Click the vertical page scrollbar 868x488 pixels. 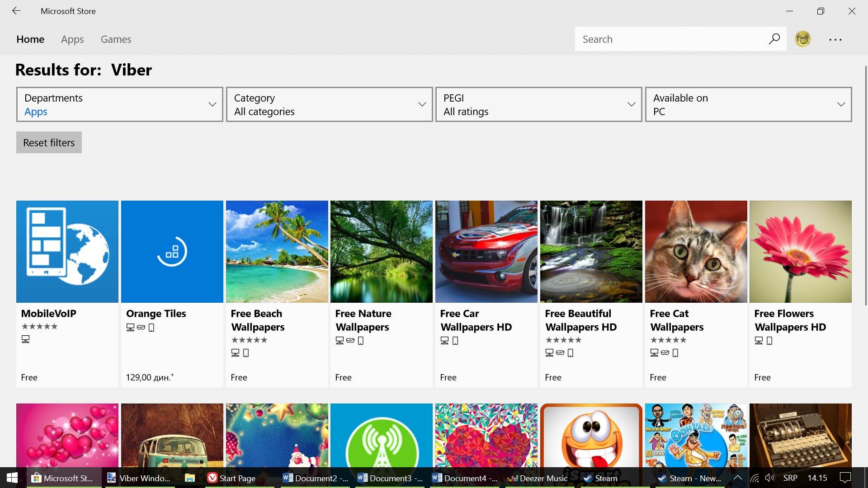pos(865,185)
